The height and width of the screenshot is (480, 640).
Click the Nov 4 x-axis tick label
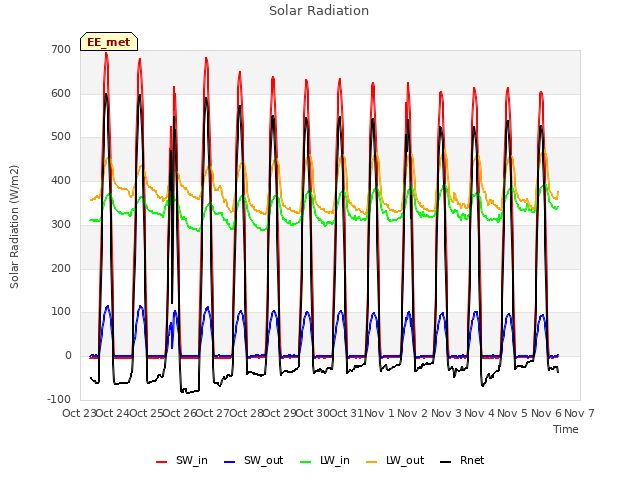[x=479, y=413]
